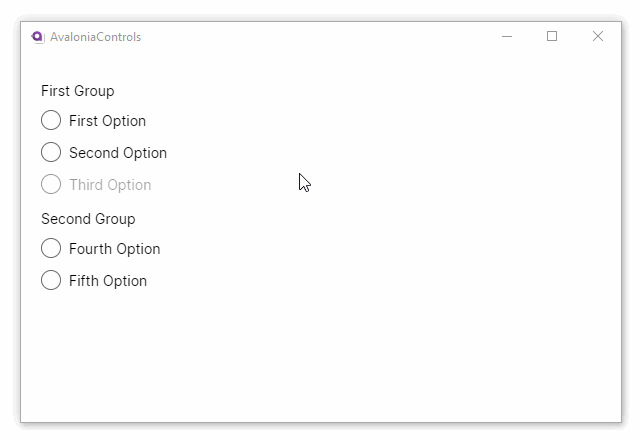Click the "Second Option" text label
Image resolution: width=640 pixels, height=439 pixels.
(118, 153)
